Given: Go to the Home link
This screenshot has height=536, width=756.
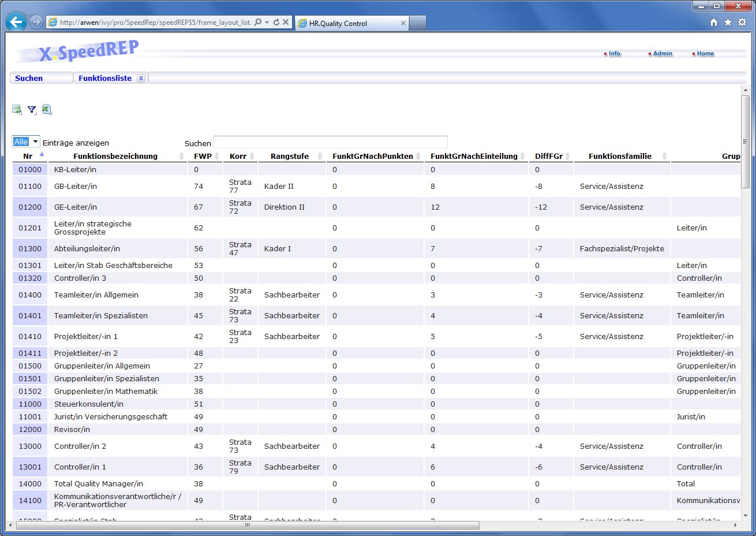Looking at the screenshot, I should (705, 53).
